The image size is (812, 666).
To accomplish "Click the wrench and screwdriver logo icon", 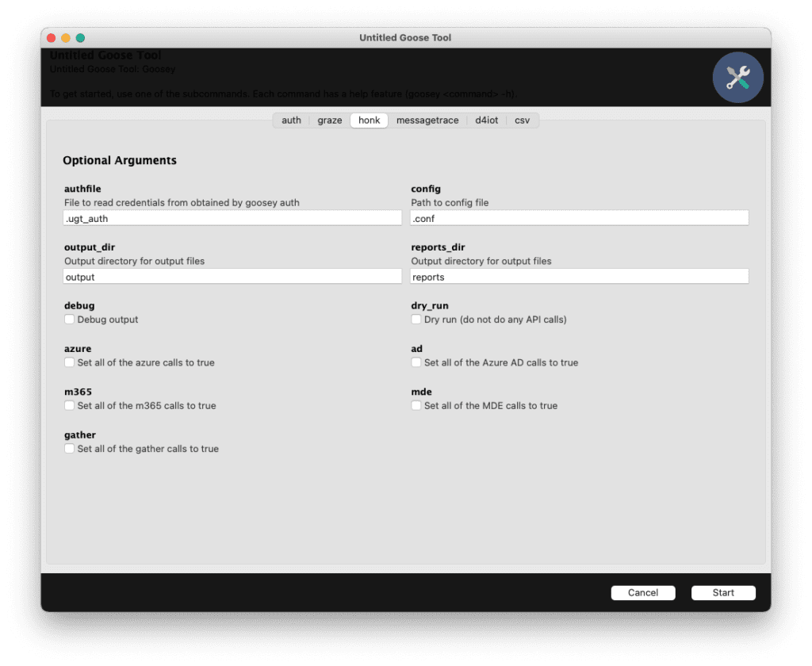I will (737, 78).
